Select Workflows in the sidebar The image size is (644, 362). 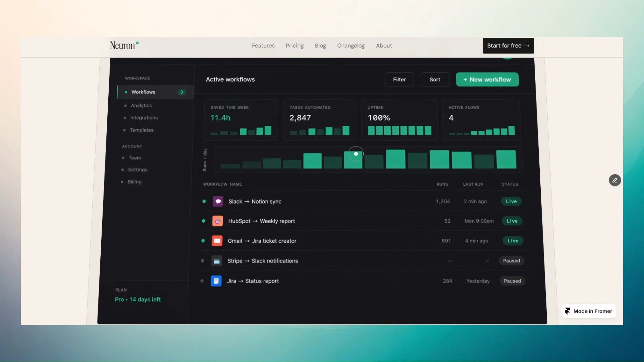pos(156,92)
